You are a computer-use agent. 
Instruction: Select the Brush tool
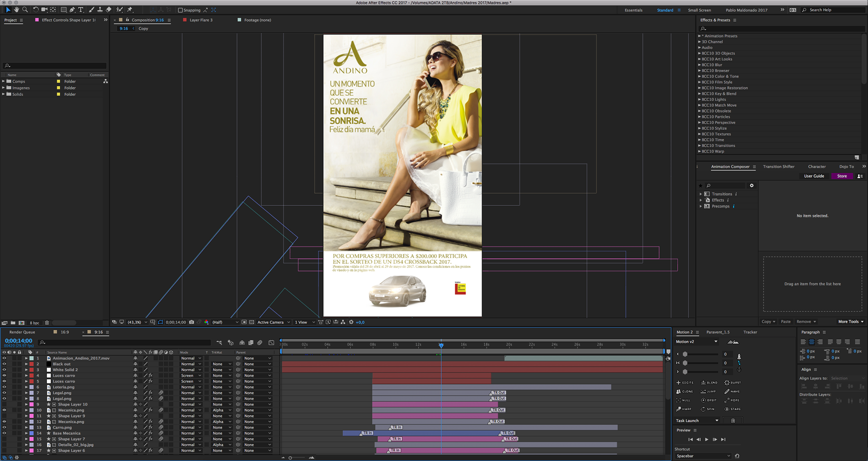(x=92, y=10)
